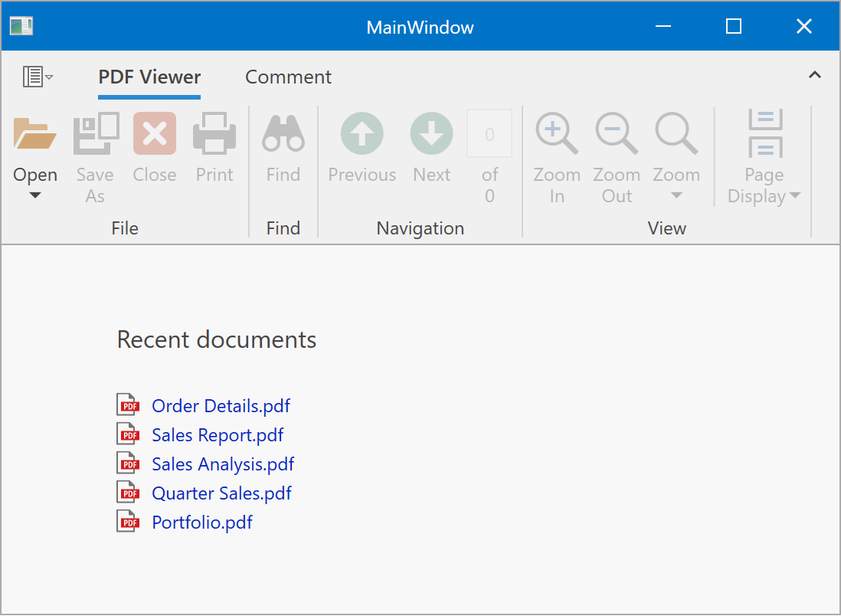Collapse the ribbon with the chevron

click(815, 75)
